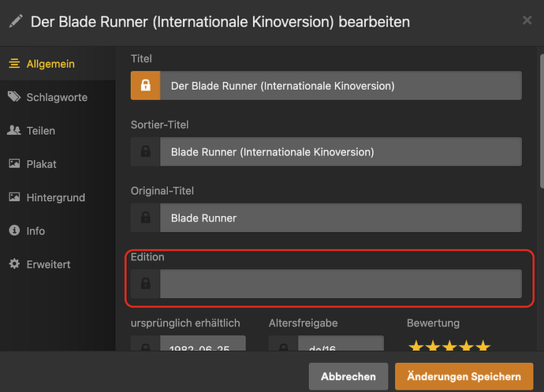Click the Altersfreigabe field
Viewport: 544px width, 392px height.
(341, 343)
